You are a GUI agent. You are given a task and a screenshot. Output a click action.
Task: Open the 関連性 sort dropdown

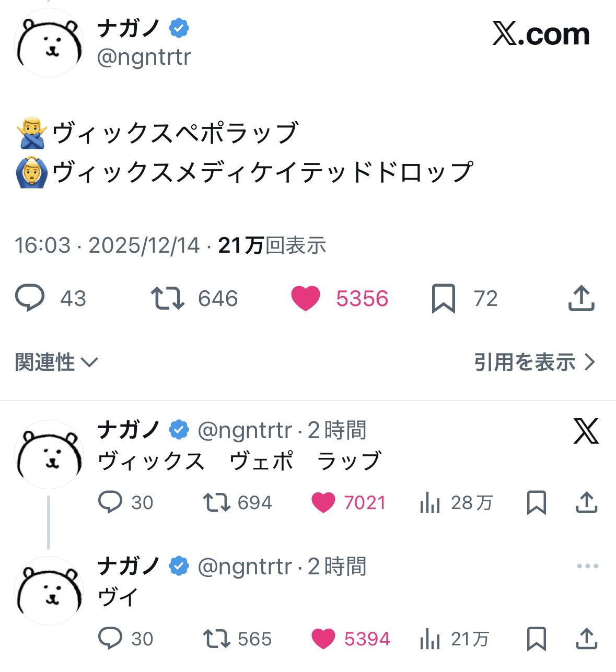coord(56,362)
